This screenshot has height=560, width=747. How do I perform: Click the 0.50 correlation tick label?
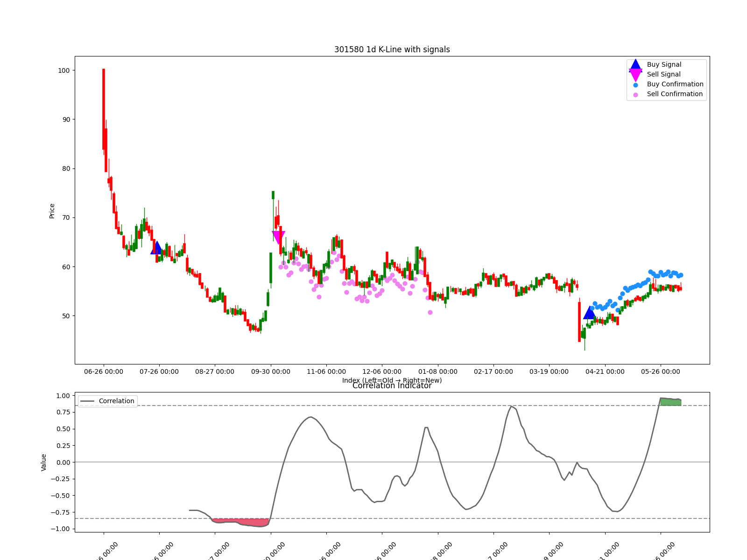(63, 429)
